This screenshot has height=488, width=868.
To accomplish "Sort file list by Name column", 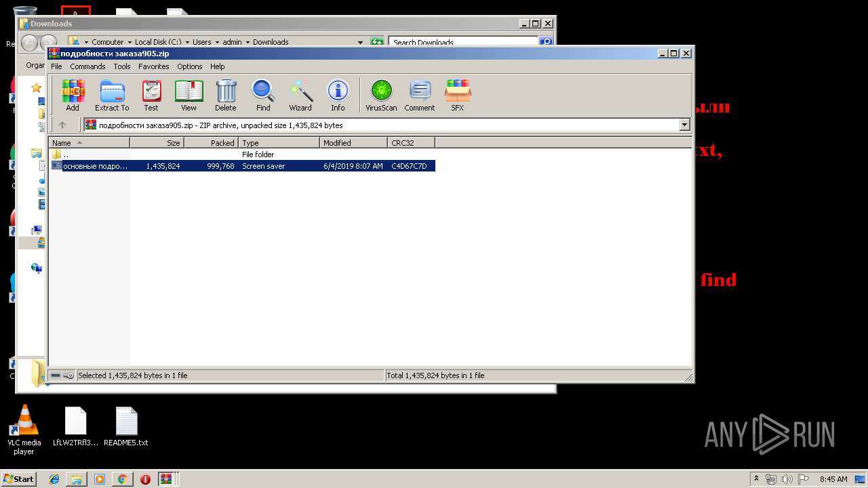I will point(89,142).
